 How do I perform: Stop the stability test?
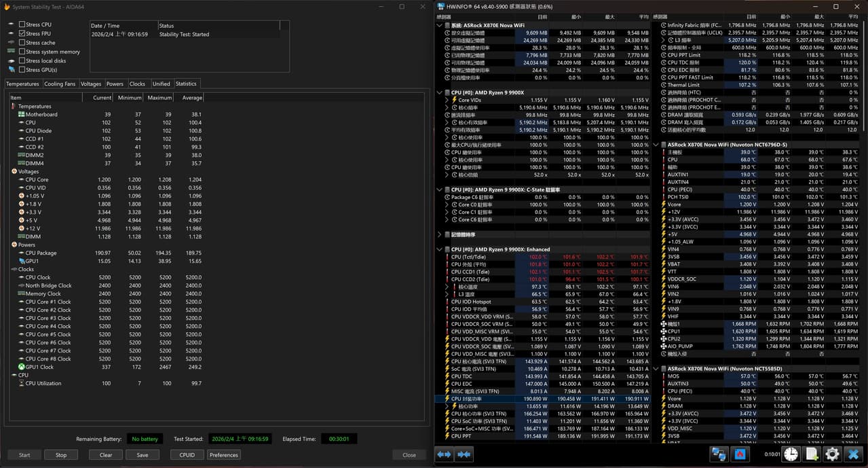point(61,455)
